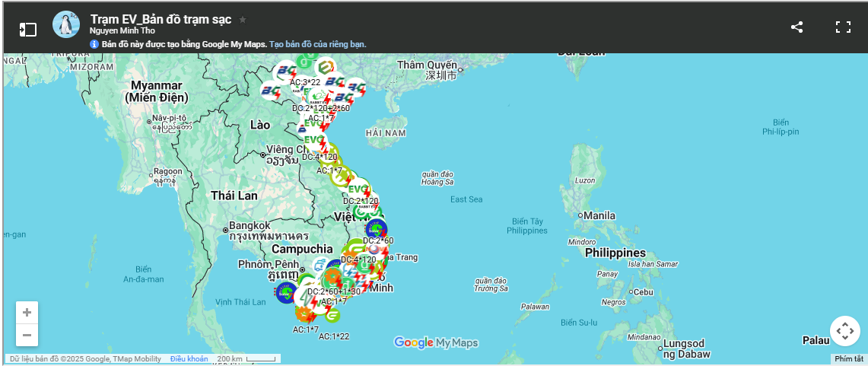This screenshot has height=366, width=868.
Task: Click the Ragoon city label
Action: click(167, 172)
